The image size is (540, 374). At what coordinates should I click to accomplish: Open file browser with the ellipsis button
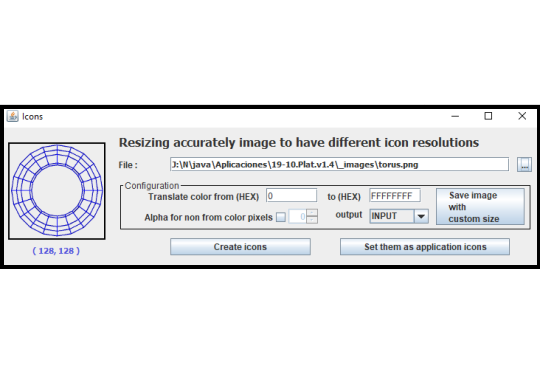click(x=524, y=164)
